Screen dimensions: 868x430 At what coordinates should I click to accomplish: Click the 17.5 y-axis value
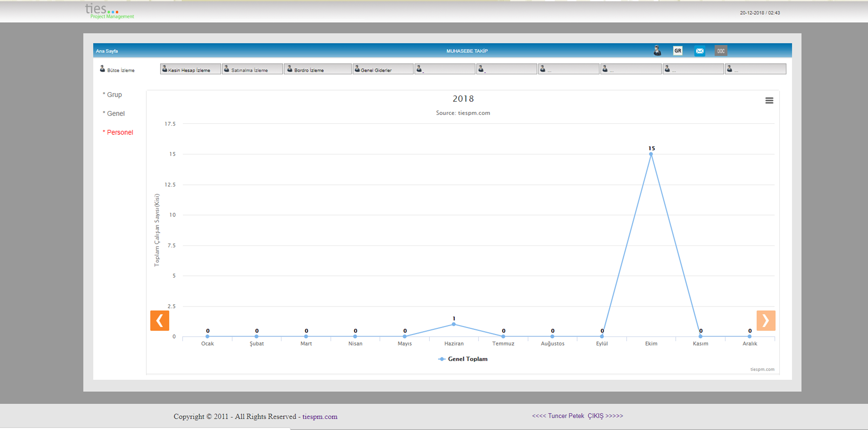pos(170,124)
